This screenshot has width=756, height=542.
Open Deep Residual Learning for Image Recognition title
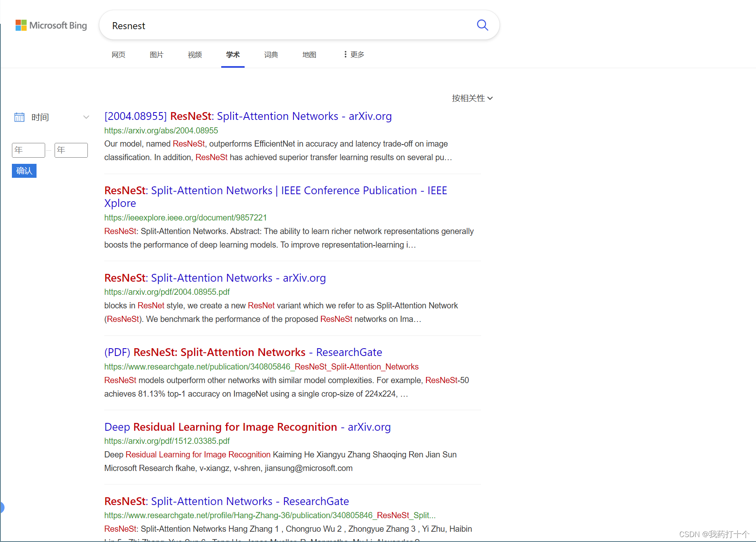[x=247, y=427]
